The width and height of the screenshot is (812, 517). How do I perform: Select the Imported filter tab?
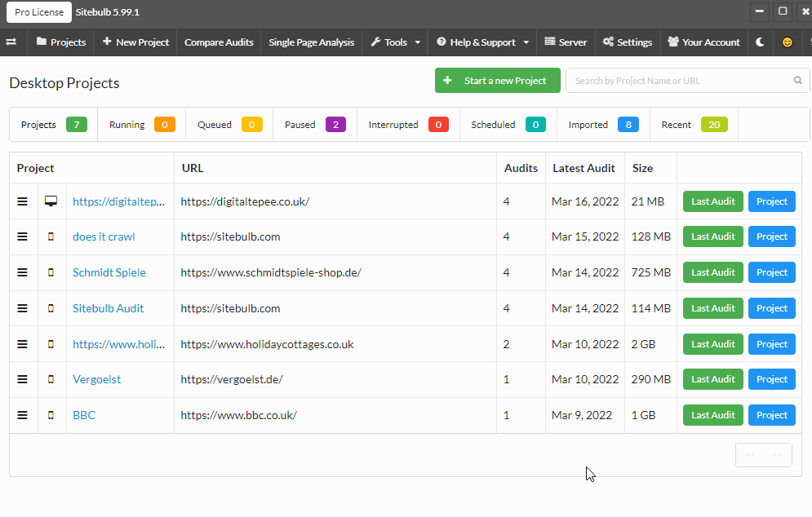tap(603, 125)
